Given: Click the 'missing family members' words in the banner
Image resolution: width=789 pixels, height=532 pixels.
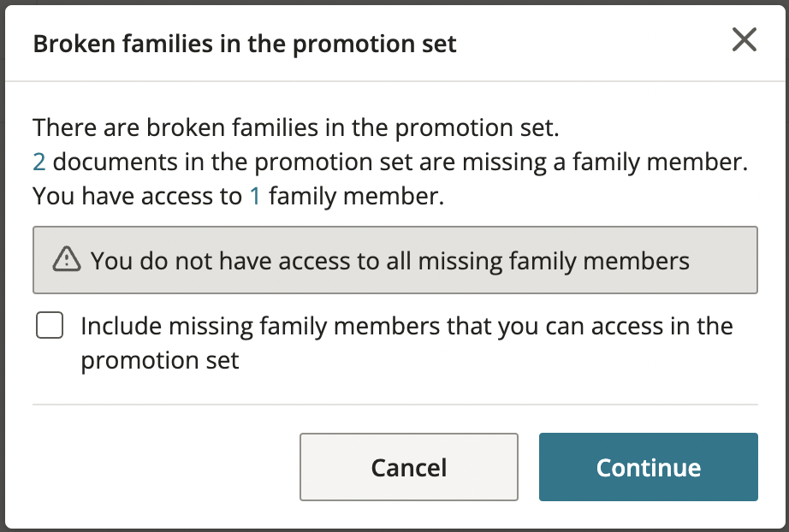Looking at the screenshot, I should [x=554, y=262].
